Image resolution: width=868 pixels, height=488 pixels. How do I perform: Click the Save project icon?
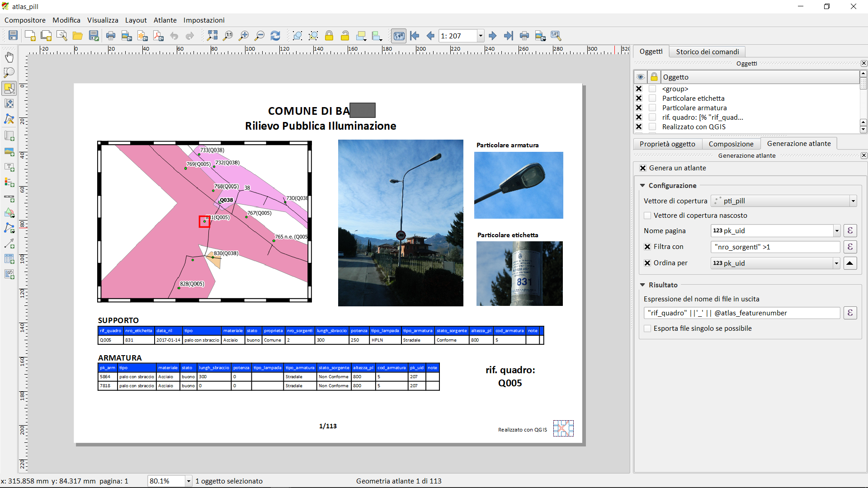tap(13, 36)
